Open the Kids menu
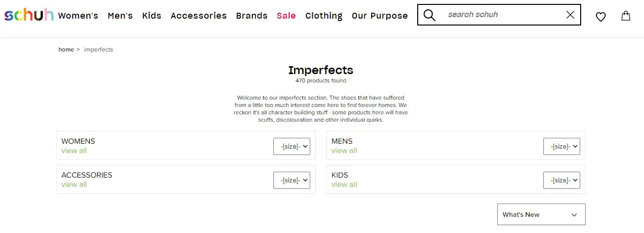The width and height of the screenshot is (644, 233). (152, 16)
